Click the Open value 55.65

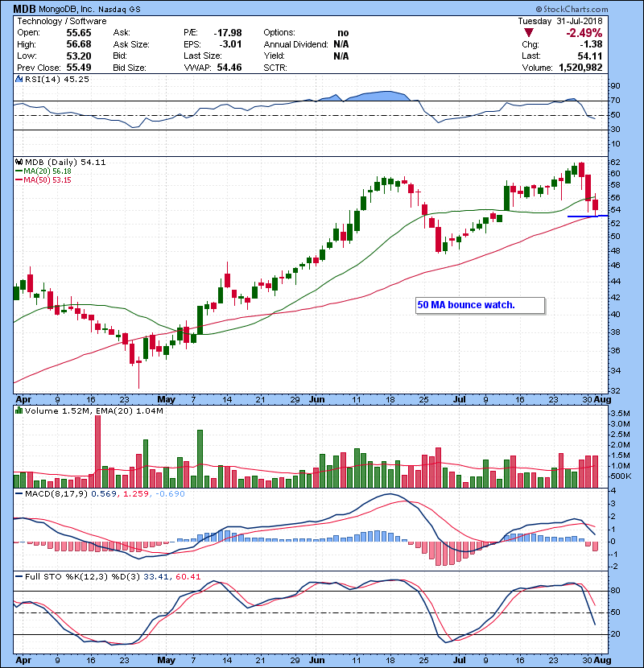click(x=79, y=33)
